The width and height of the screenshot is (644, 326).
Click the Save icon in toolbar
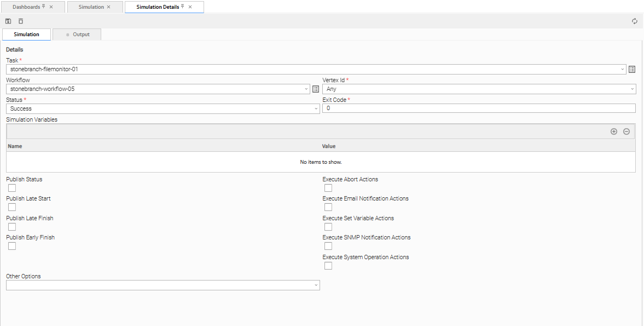pyautogui.click(x=8, y=21)
